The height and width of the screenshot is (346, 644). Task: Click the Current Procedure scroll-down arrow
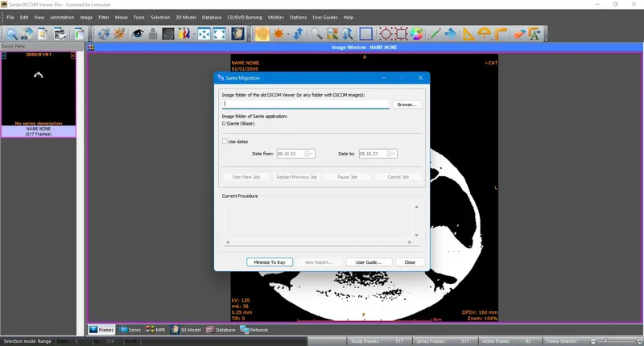416,235
